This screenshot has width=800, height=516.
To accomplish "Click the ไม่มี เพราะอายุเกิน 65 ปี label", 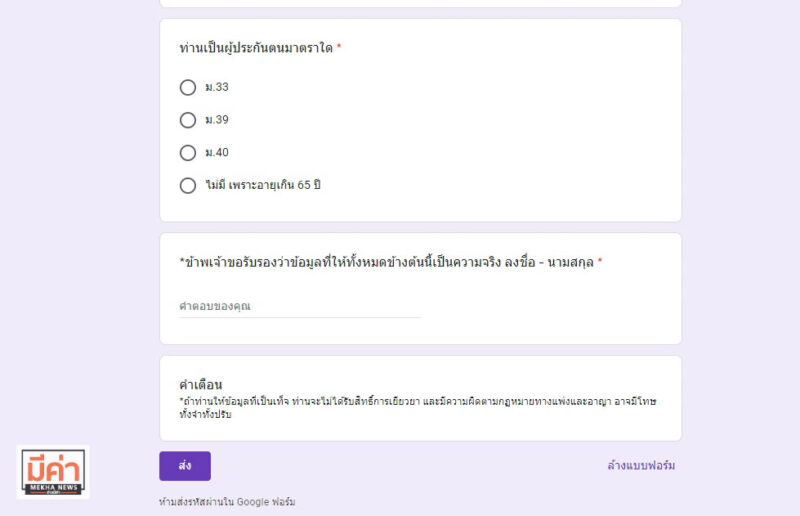I will point(263,185).
